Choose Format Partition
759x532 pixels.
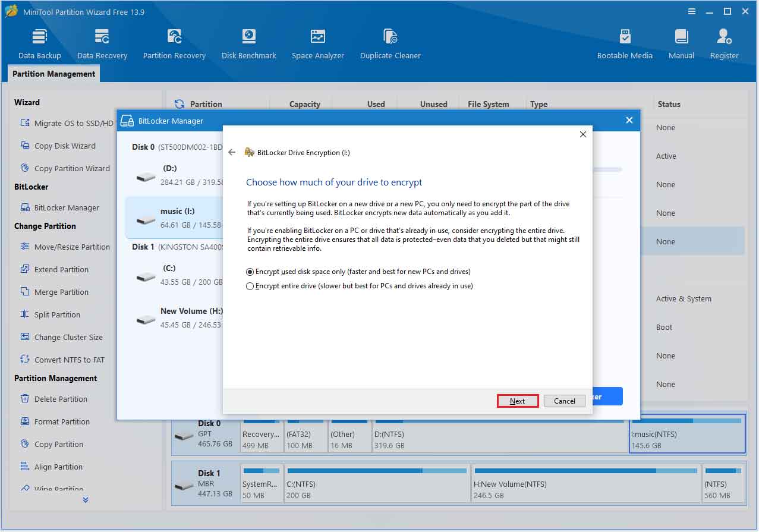click(55, 421)
